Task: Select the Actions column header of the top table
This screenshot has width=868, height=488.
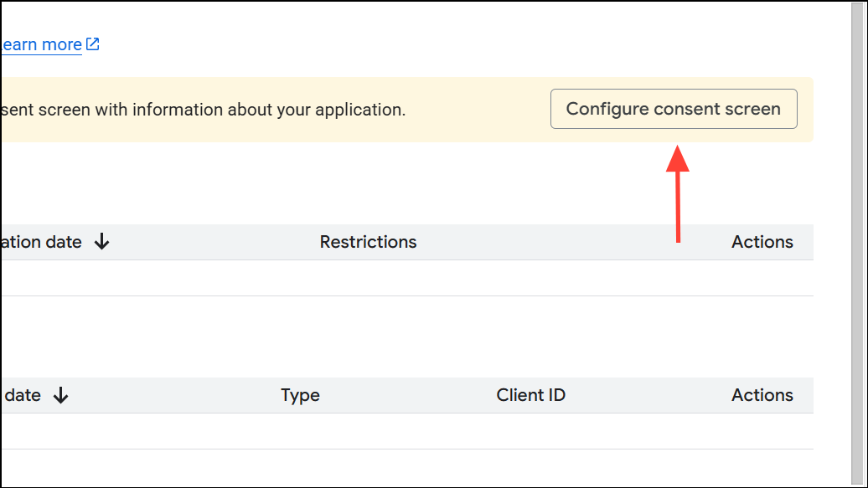Action: click(x=762, y=242)
